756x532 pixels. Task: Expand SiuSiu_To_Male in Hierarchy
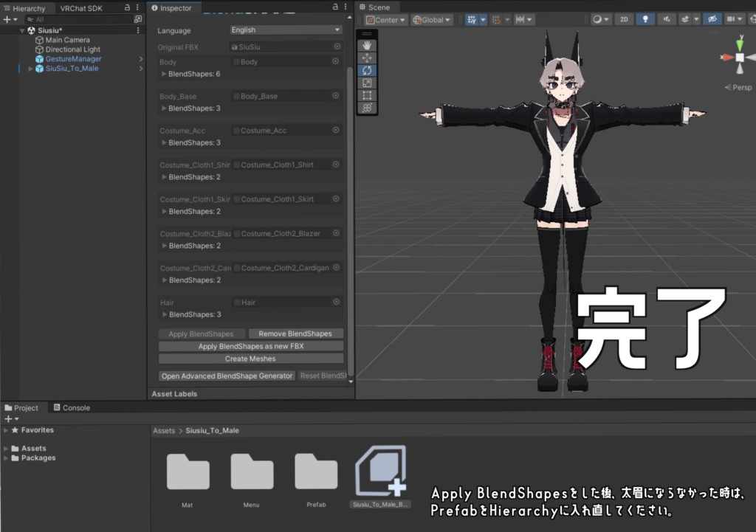30,69
